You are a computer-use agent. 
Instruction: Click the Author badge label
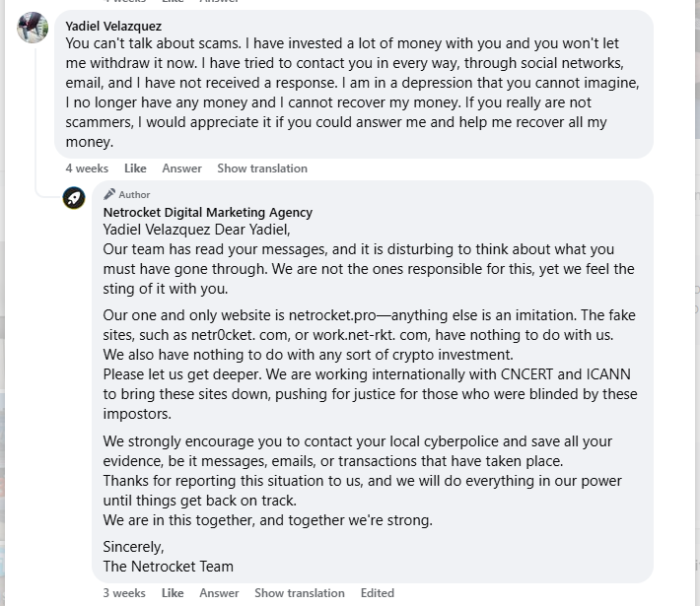tap(135, 195)
